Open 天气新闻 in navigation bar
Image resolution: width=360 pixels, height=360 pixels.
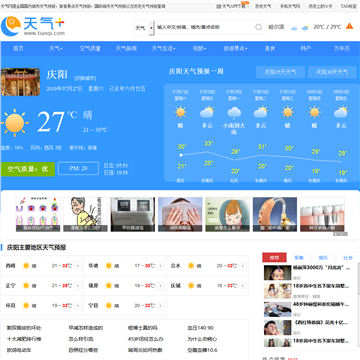(126, 49)
